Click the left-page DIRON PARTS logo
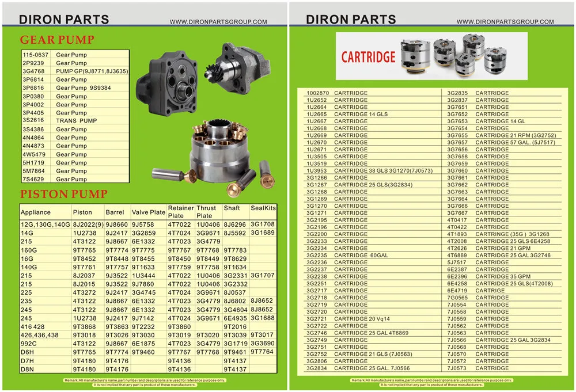Image resolution: width=576 pixels, height=392 pixels. [63, 18]
